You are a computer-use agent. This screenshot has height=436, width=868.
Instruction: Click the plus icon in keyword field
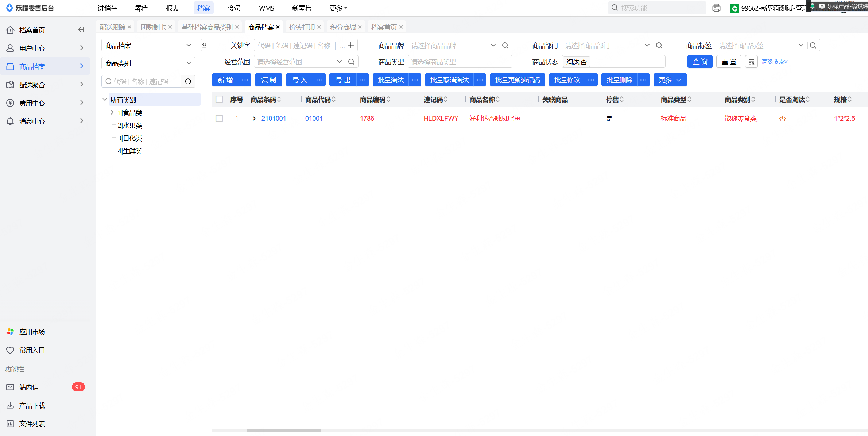point(351,45)
